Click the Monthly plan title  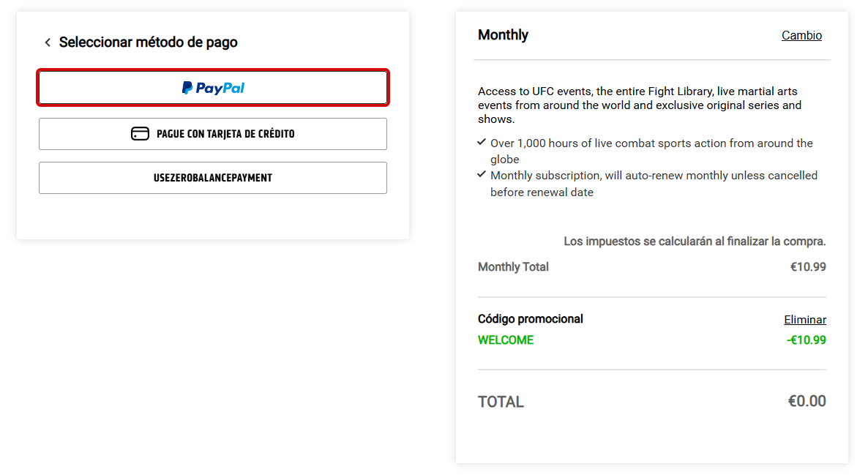coord(503,35)
